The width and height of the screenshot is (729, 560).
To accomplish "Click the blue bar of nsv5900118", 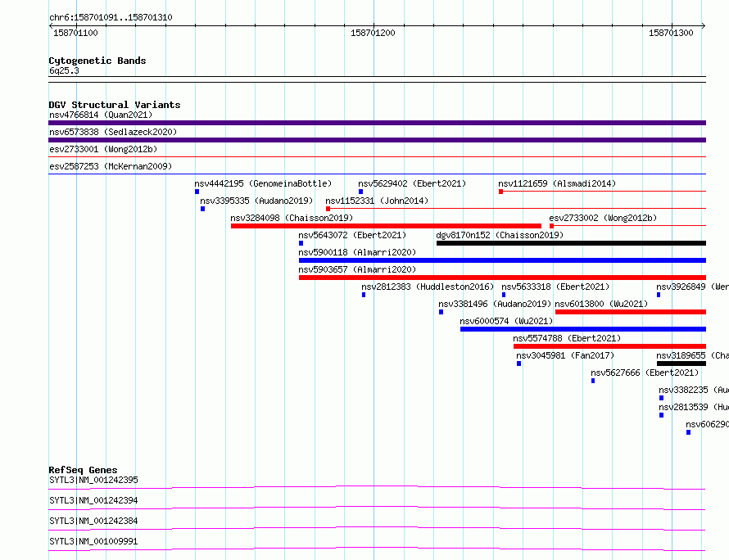I will click(502, 260).
